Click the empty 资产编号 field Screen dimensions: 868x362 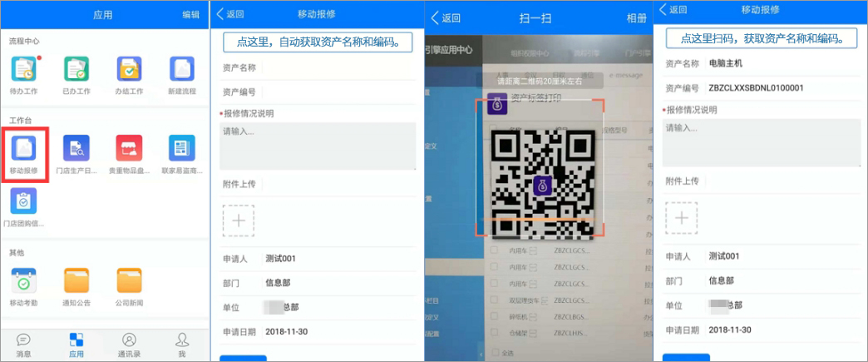pos(338,92)
